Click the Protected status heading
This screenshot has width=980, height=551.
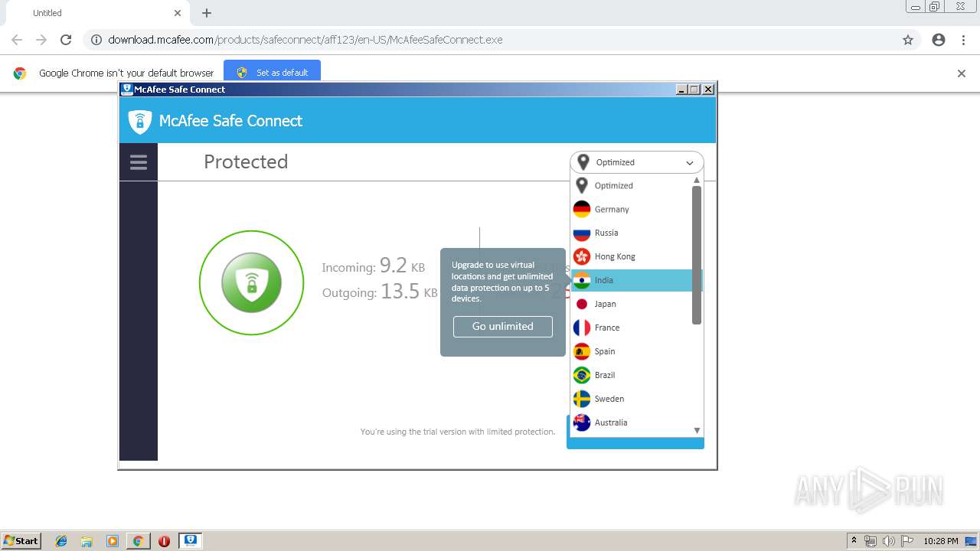coord(246,161)
